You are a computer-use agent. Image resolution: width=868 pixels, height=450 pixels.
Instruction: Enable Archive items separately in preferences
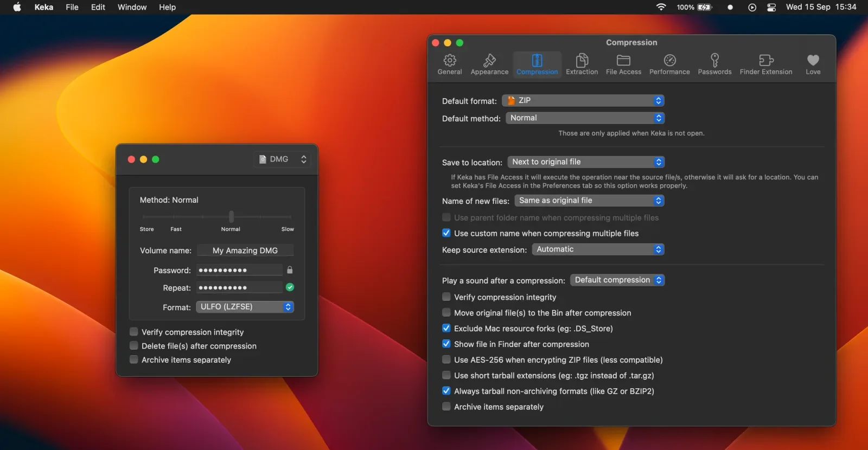[x=446, y=407]
